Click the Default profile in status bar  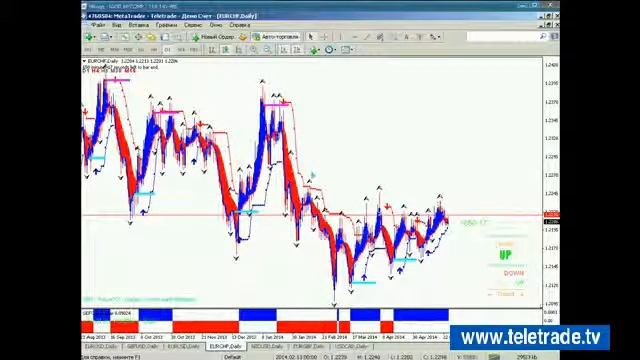[x=232, y=357]
